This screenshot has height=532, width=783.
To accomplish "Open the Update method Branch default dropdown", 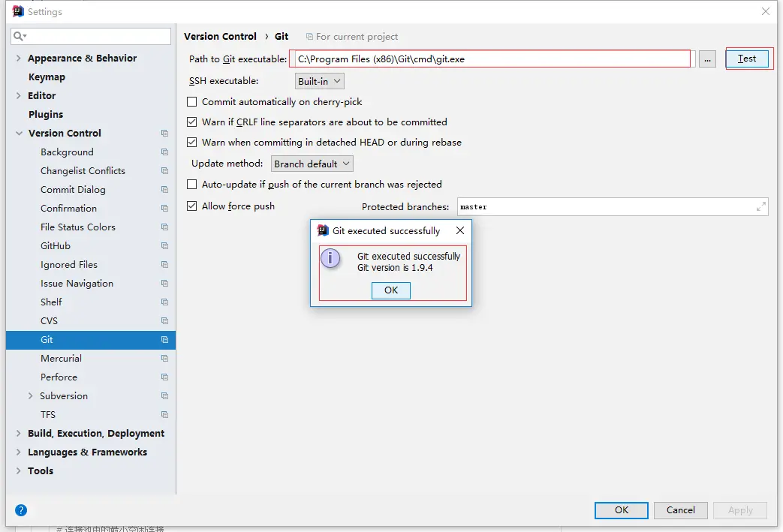I will (312, 164).
